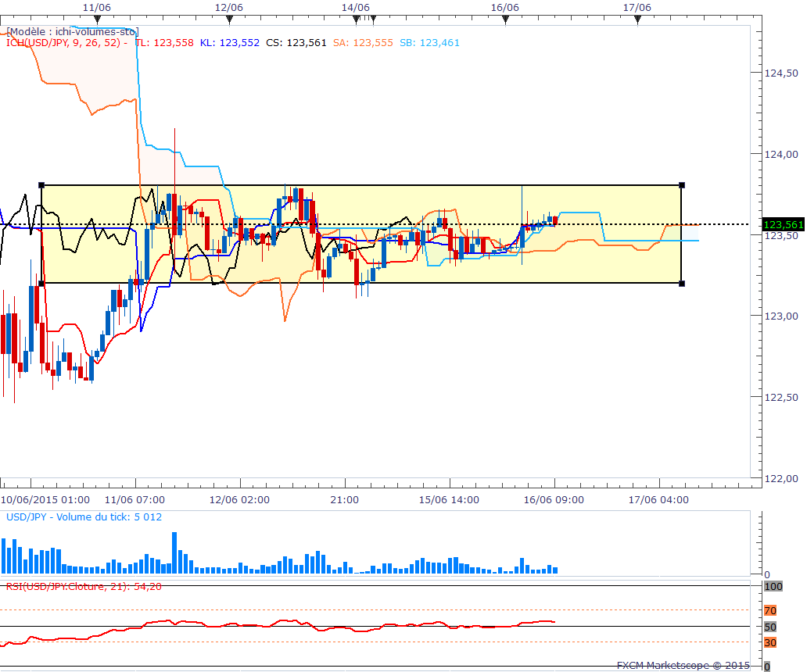Screen dimensions: 807x672
Task: Click the RSI 30 oversold level tag
Action: click(770, 642)
